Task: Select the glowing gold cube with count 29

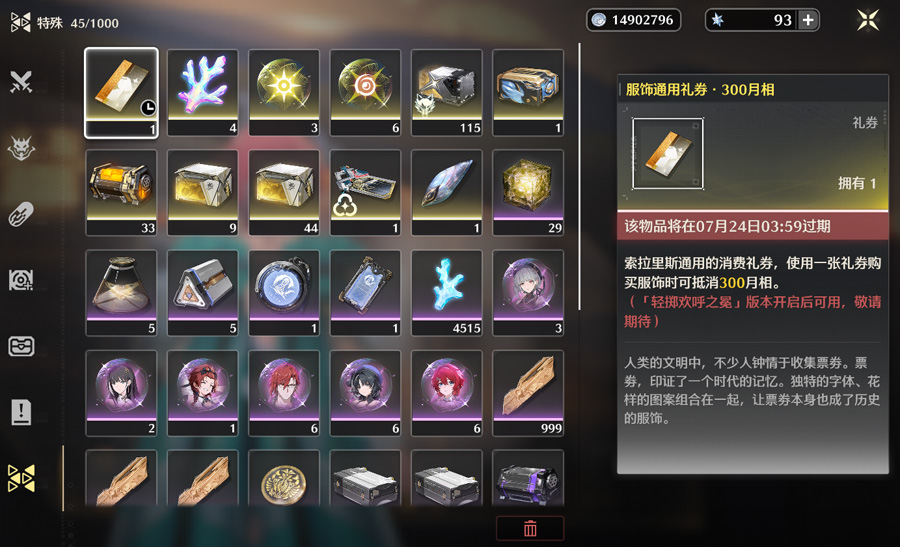Action: tap(528, 193)
